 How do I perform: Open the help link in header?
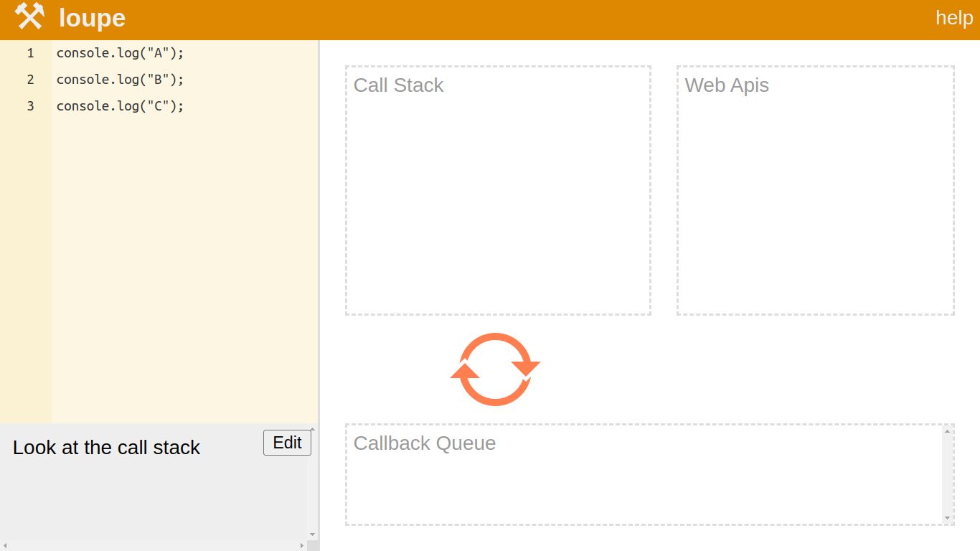click(953, 18)
